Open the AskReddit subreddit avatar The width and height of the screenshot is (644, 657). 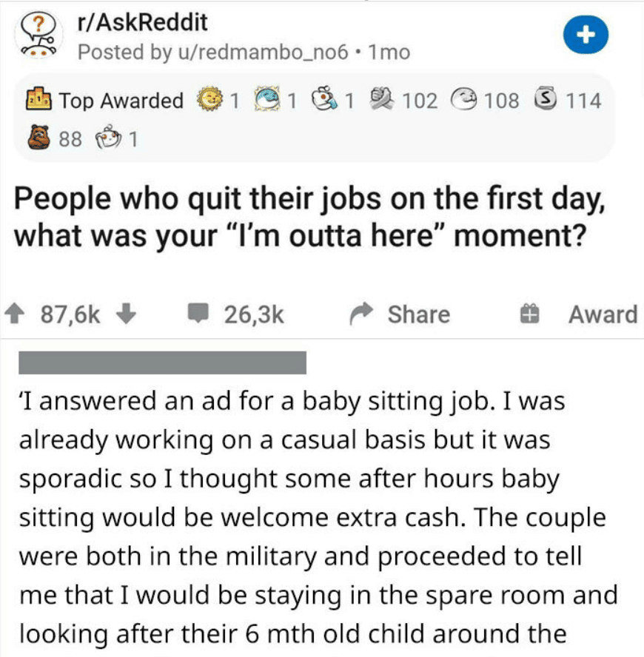pyautogui.click(x=38, y=36)
